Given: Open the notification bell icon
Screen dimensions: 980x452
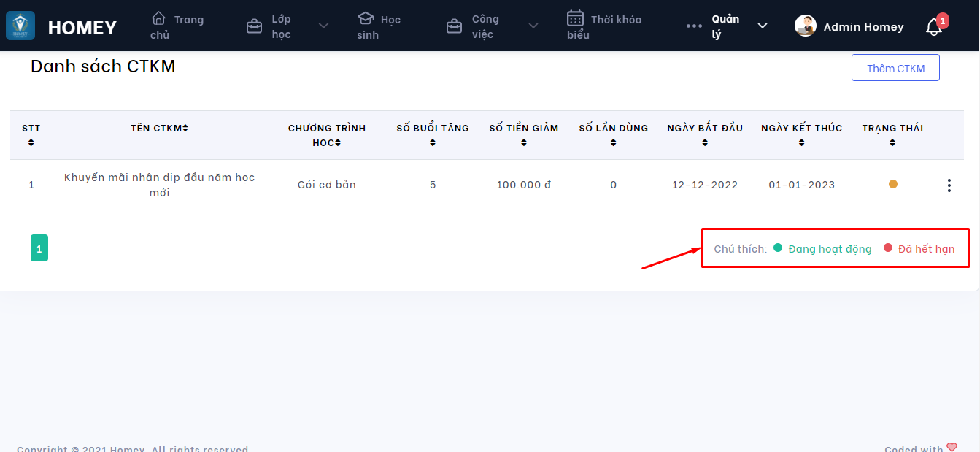Looking at the screenshot, I should (x=933, y=28).
